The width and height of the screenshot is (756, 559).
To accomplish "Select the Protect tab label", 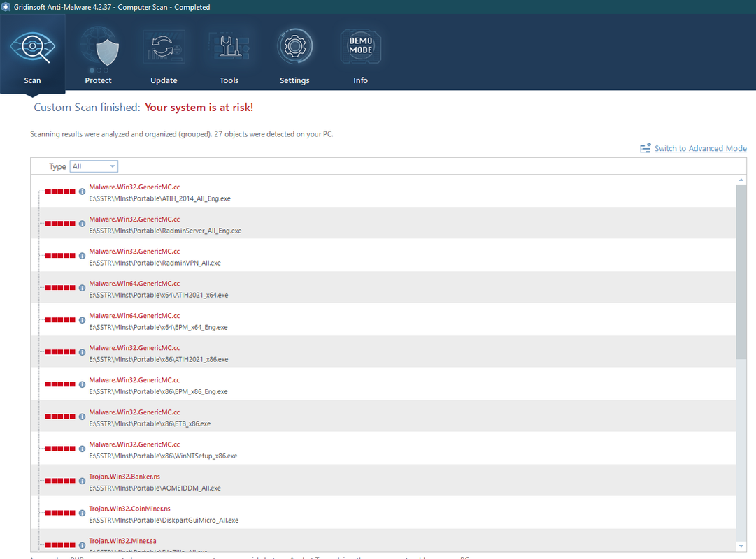I will (98, 80).
